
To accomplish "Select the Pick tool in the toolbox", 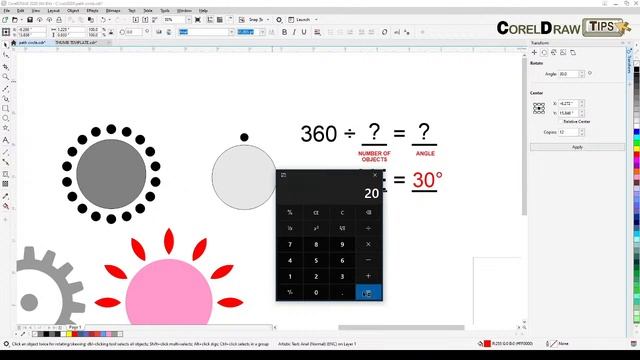I will (x=6, y=45).
